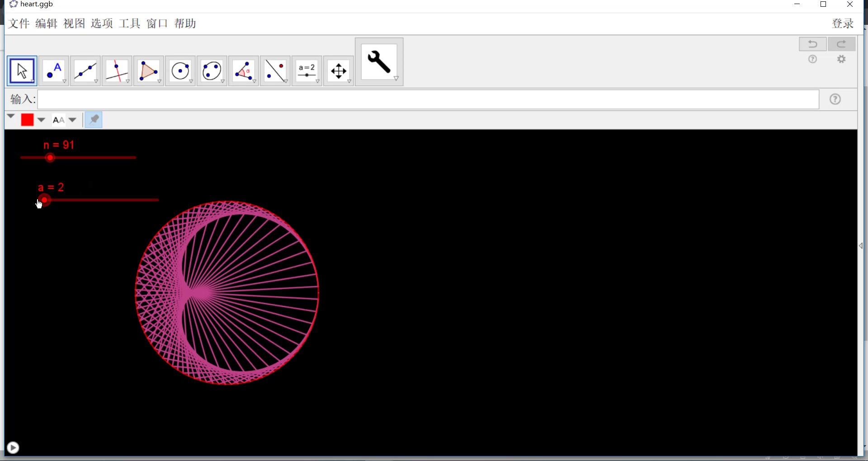Select the Point tool
The width and height of the screenshot is (868, 461).
[x=54, y=71]
